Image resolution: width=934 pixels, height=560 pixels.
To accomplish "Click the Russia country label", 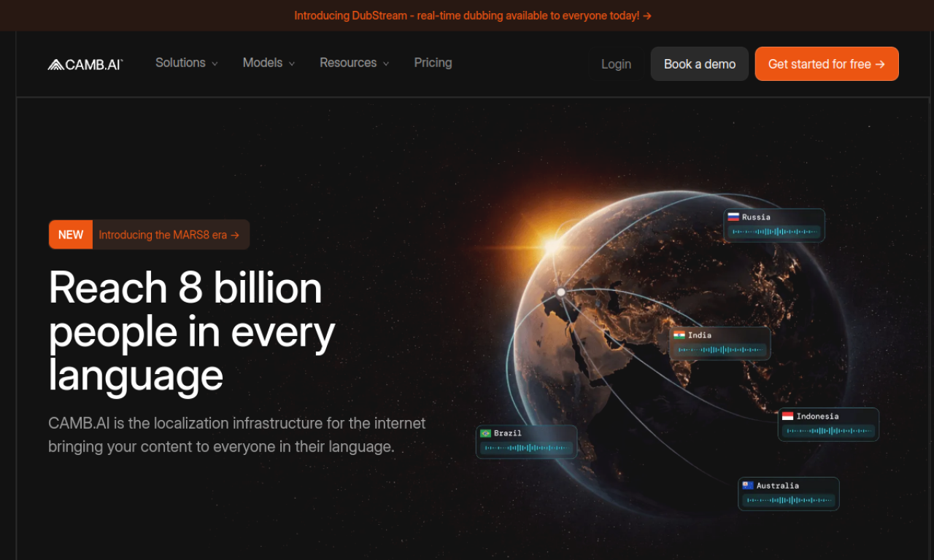I will pyautogui.click(x=756, y=217).
